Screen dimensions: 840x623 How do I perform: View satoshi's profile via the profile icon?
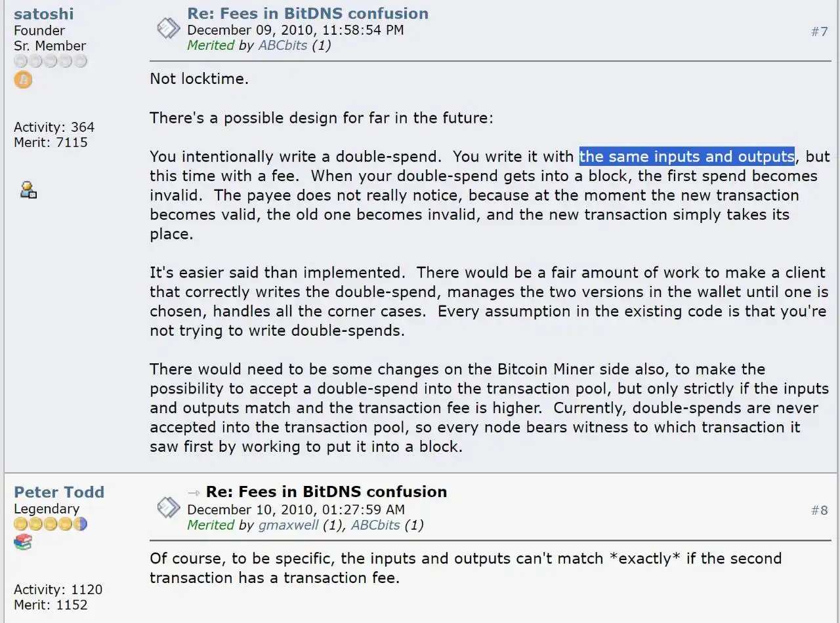click(28, 190)
